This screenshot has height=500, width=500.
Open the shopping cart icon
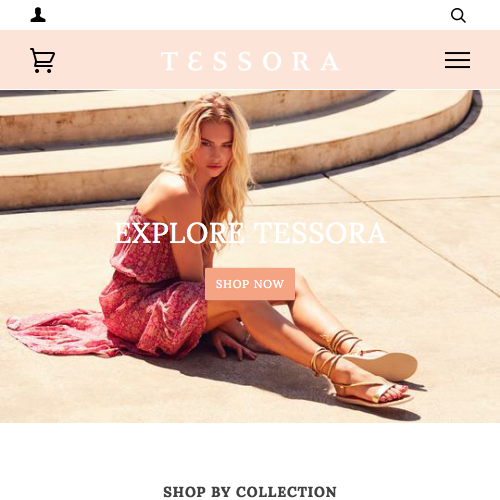pos(43,60)
